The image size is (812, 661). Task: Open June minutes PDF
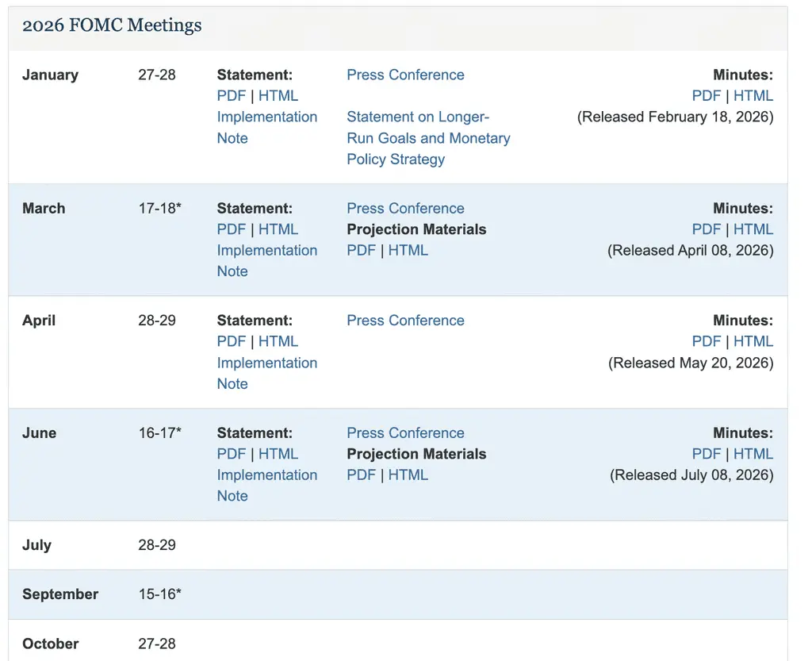pos(707,454)
